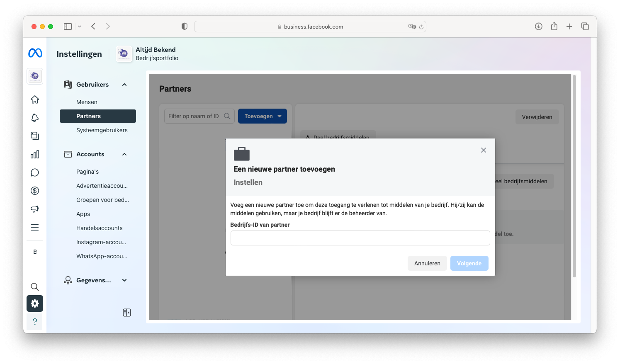Click the Meta logo icon
This screenshot has height=364, width=620.
tap(35, 53)
